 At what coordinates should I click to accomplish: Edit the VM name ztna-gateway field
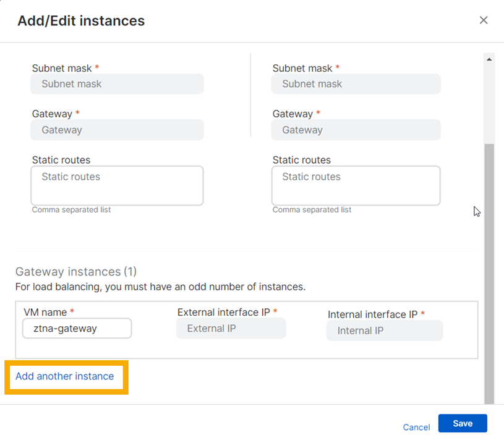[77, 328]
